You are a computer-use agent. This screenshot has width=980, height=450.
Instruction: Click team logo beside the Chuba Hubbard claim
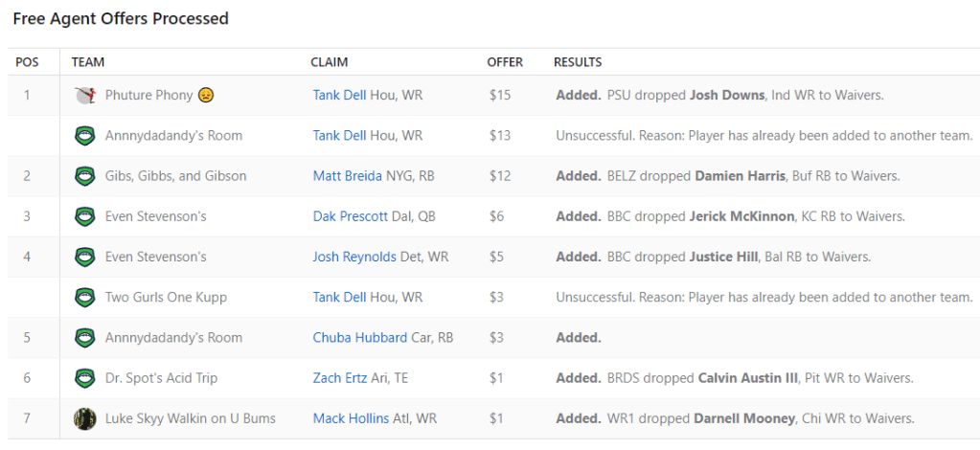[x=84, y=338]
